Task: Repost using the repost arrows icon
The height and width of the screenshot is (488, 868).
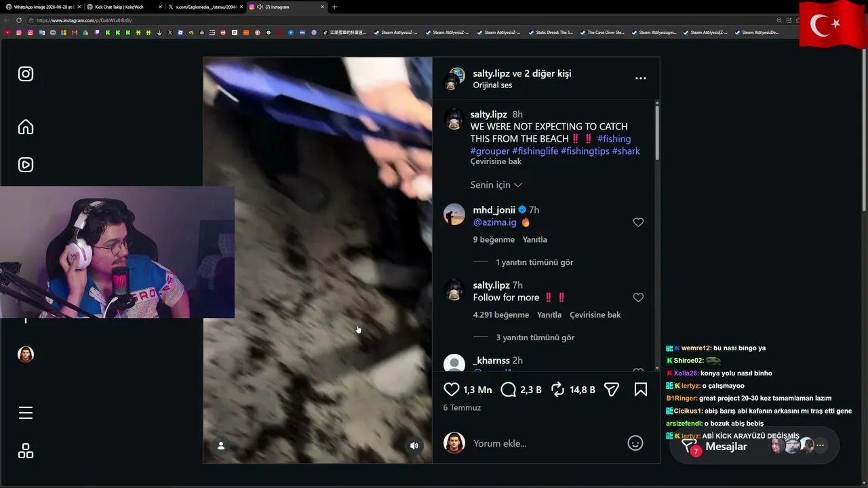Action: 557,390
